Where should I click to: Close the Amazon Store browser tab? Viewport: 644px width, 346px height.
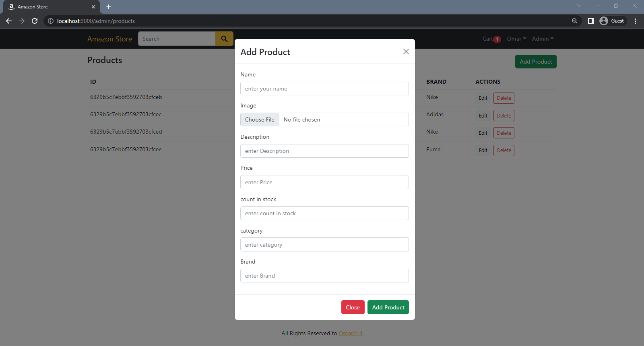tap(93, 7)
